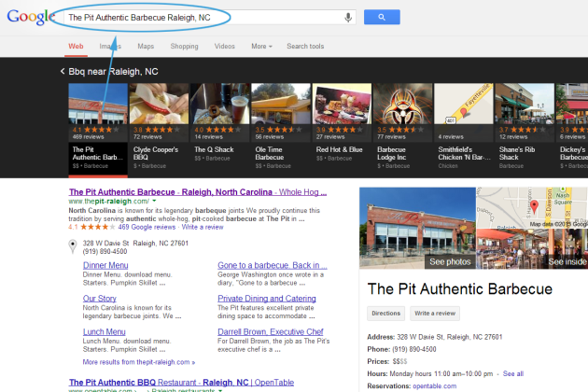Image resolution: width=588 pixels, height=392 pixels.
Task: Open The Pit Authentic BBQ OpenTable result
Action: point(181,383)
